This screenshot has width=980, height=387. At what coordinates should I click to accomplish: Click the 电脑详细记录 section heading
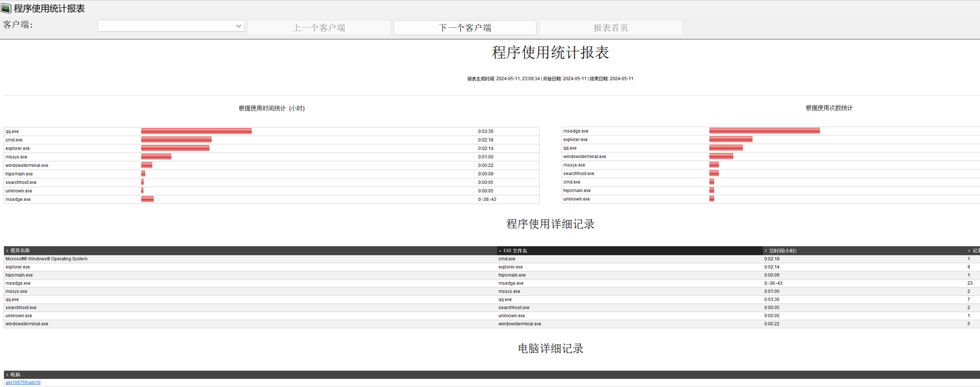click(x=551, y=348)
